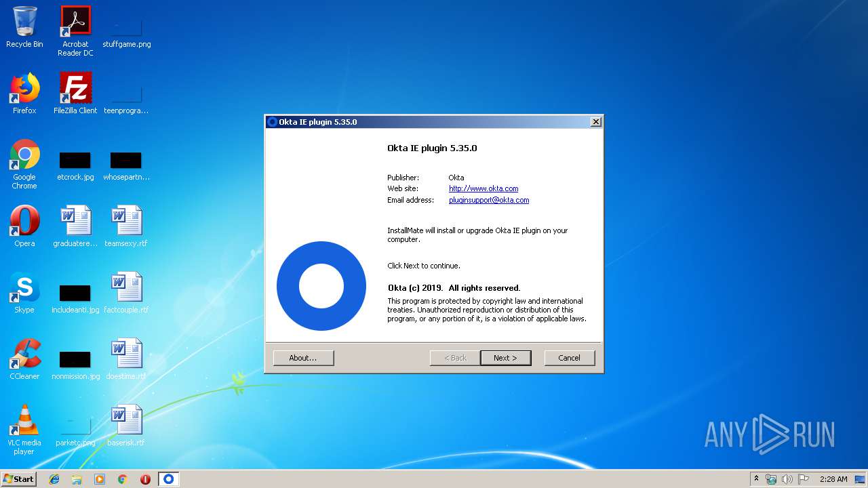Launch Windows Media Player from taskbar

[100, 479]
